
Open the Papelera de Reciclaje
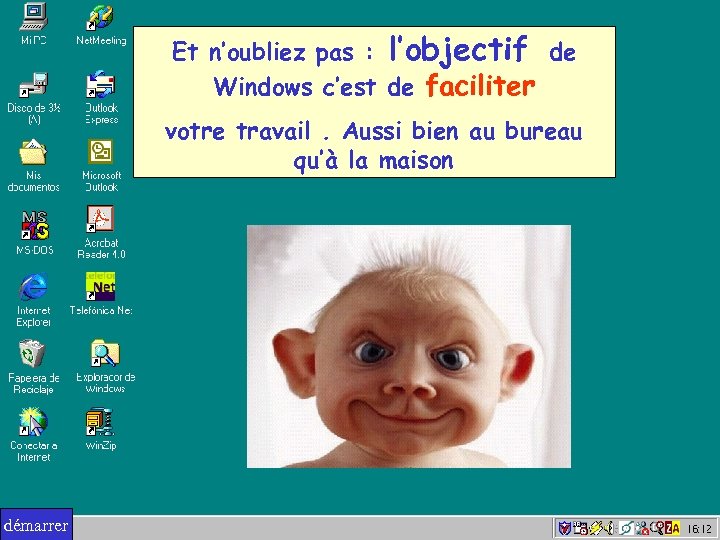point(34,367)
